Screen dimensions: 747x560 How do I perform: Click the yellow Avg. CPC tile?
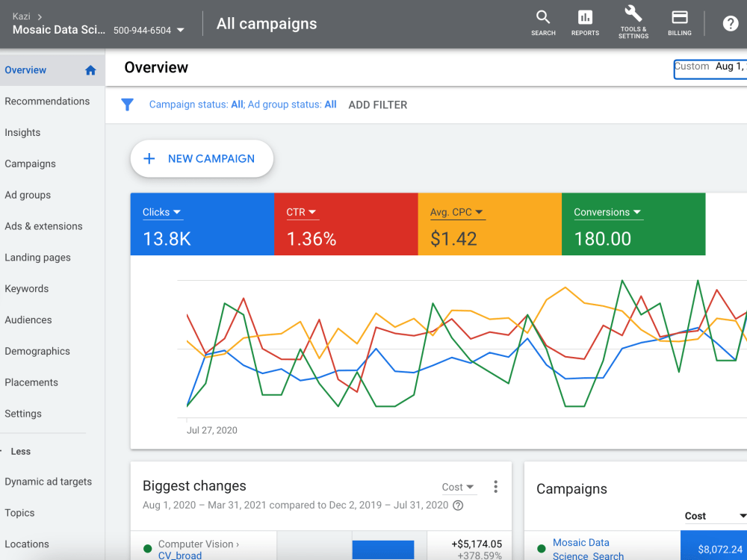tap(490, 224)
